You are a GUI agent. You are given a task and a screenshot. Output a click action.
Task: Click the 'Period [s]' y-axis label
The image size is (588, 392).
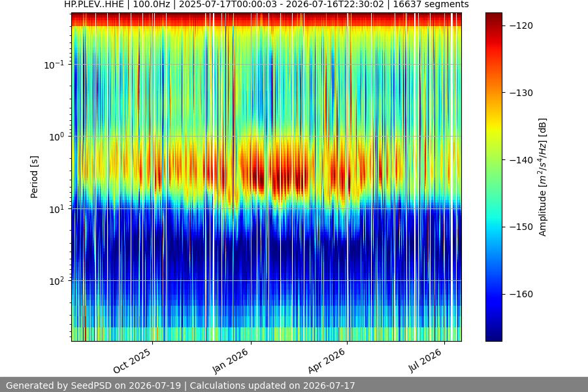tap(34, 177)
